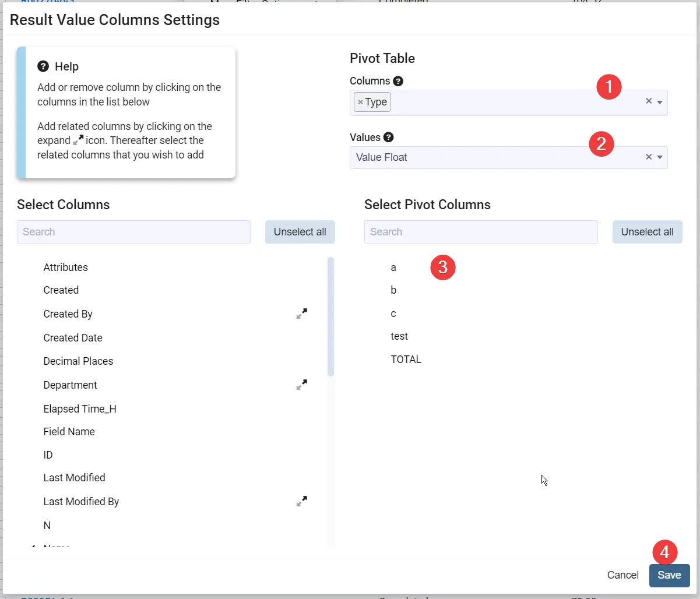The image size is (700, 599).
Task: Expand related columns for Department
Action: point(302,385)
